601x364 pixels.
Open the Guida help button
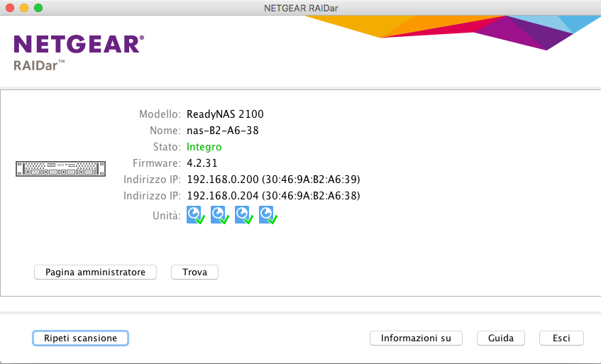click(x=500, y=338)
